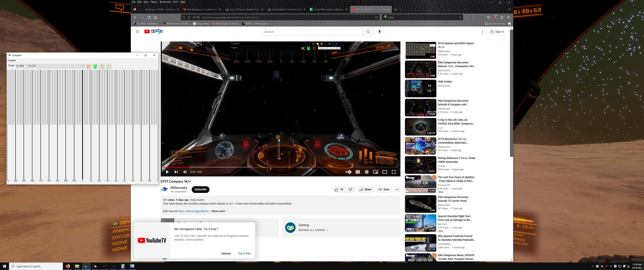Browse all gaming chevron link
Screen dimensions: 644x270
pyautogui.click(x=313, y=230)
